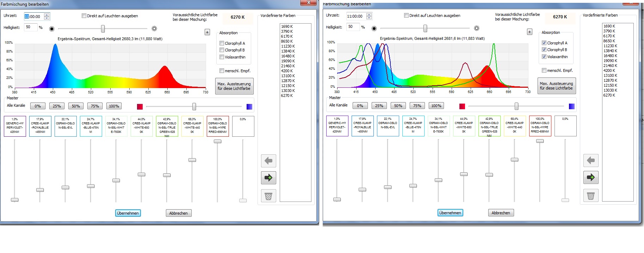Click the dim sun icon in left dialog
The width and height of the screenshot is (644, 253).
(x=52, y=29)
